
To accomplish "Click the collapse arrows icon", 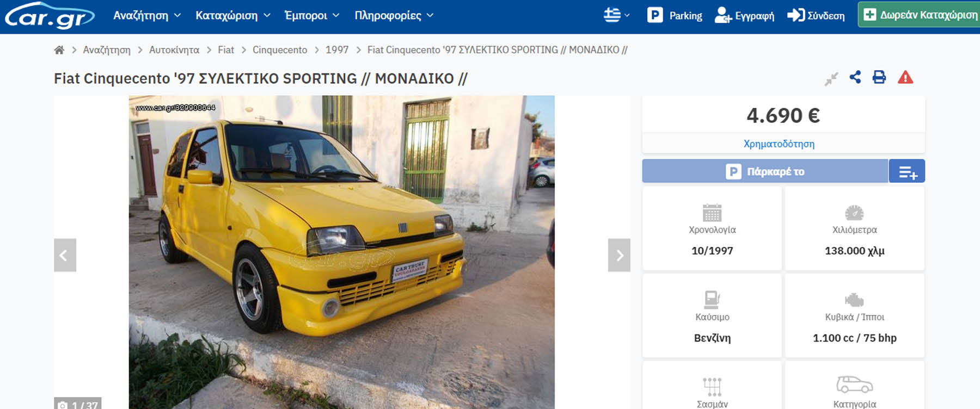I will click(831, 79).
